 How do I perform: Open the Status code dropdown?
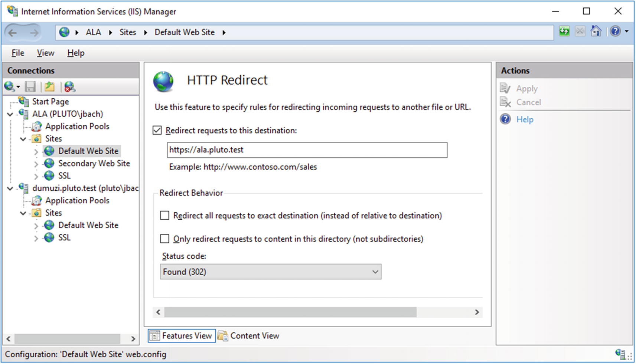pyautogui.click(x=271, y=272)
